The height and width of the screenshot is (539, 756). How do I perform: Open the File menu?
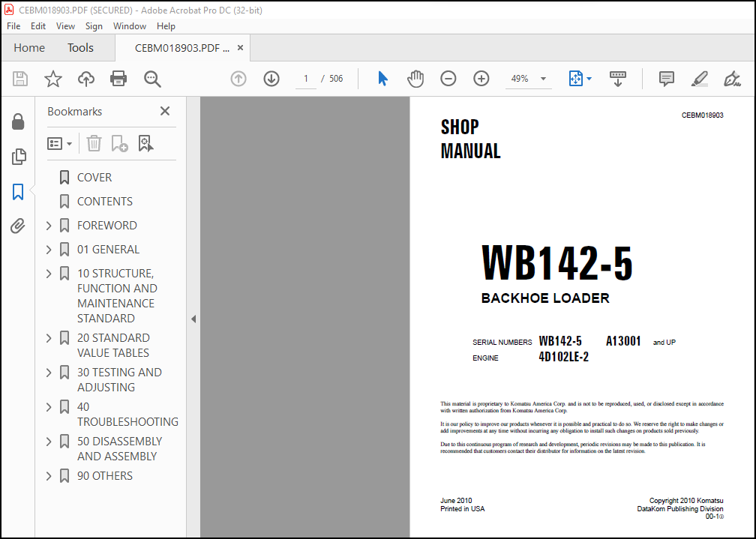pyautogui.click(x=13, y=26)
